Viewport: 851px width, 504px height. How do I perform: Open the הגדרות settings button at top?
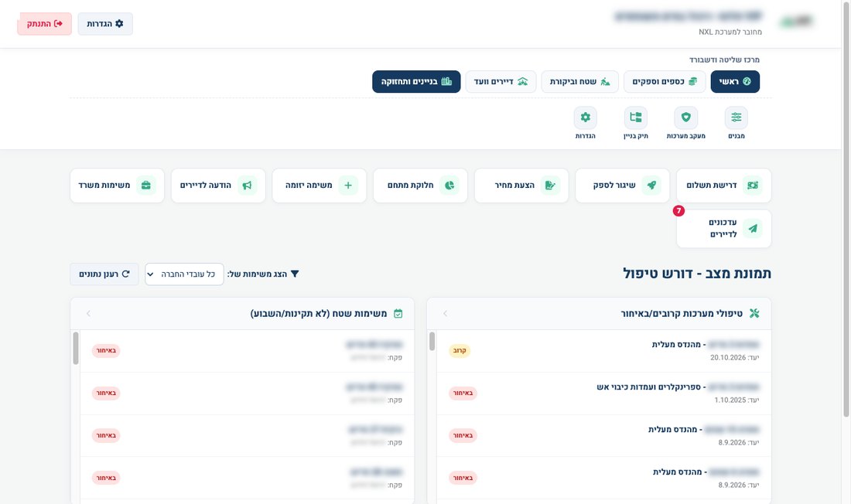point(105,24)
